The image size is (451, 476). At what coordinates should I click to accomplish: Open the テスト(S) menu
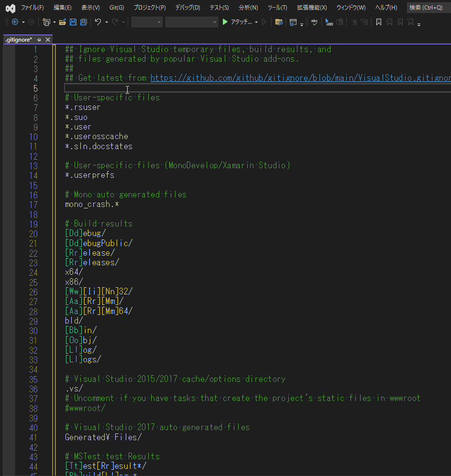coord(219,8)
